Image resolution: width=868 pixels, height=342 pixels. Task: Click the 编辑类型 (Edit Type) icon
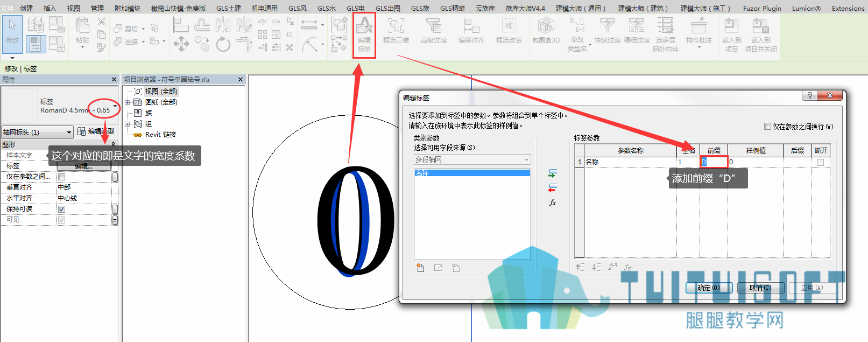81,131
